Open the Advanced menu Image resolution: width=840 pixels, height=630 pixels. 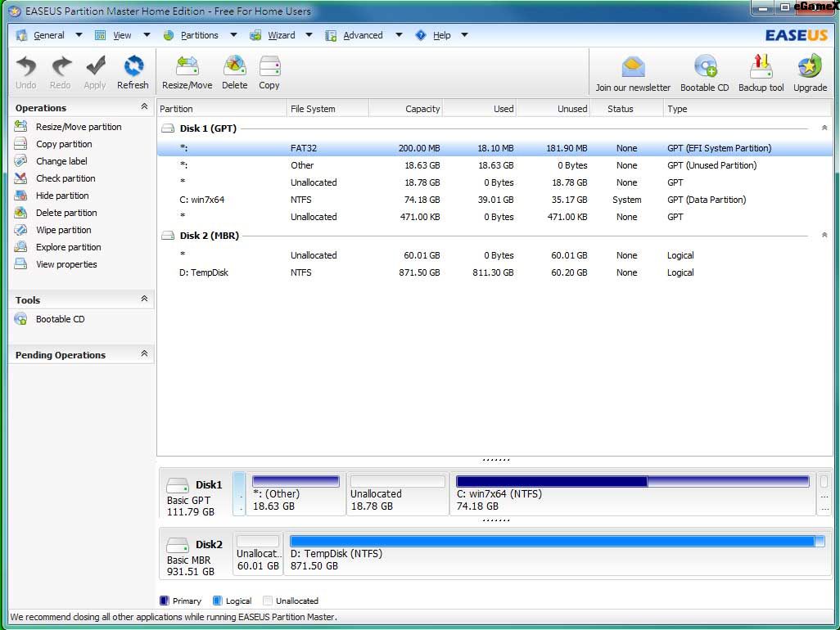[363, 35]
